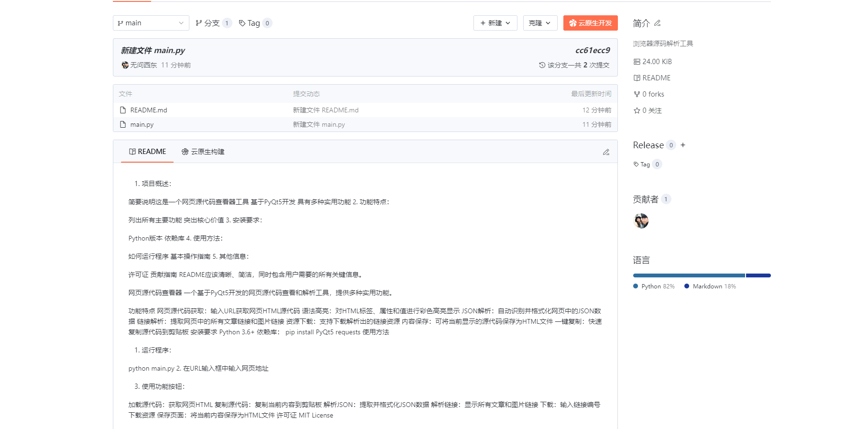Click the Markdown segment of language bar

(758, 275)
